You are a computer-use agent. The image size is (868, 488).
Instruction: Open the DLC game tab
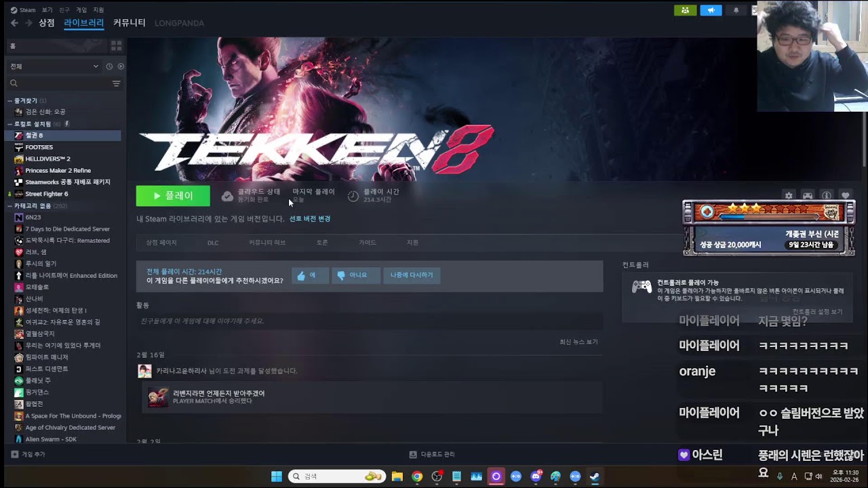213,243
